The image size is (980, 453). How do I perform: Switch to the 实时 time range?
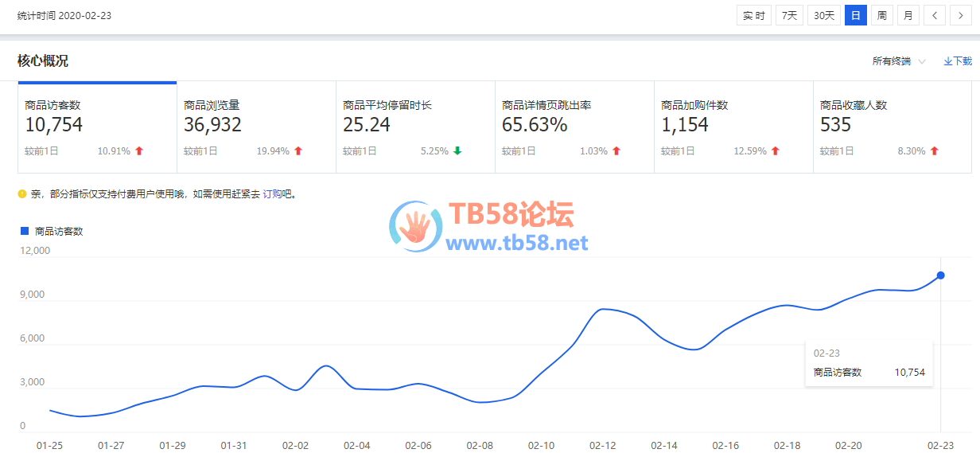[x=754, y=15]
